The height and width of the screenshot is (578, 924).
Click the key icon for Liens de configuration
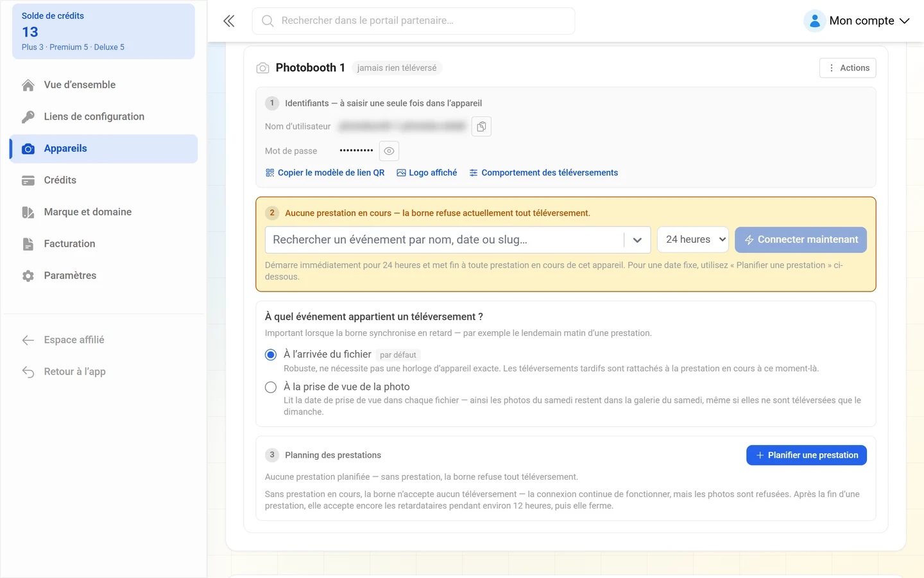point(28,117)
